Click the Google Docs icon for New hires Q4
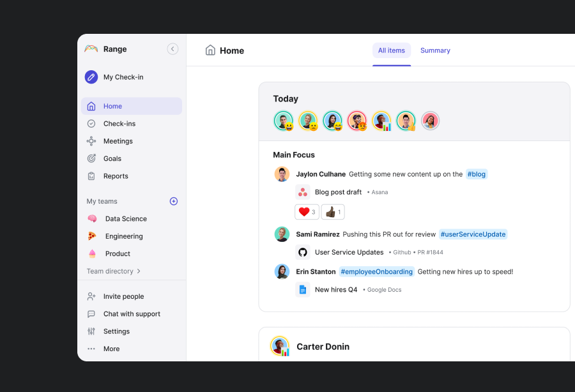 click(303, 289)
